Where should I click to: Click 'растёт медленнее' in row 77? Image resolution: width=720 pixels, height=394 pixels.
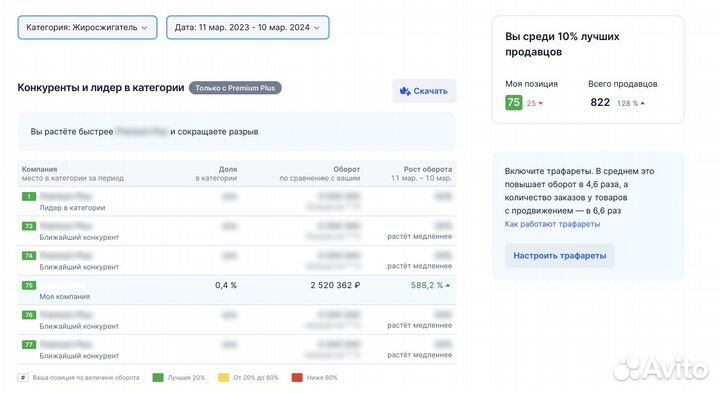[x=420, y=355]
